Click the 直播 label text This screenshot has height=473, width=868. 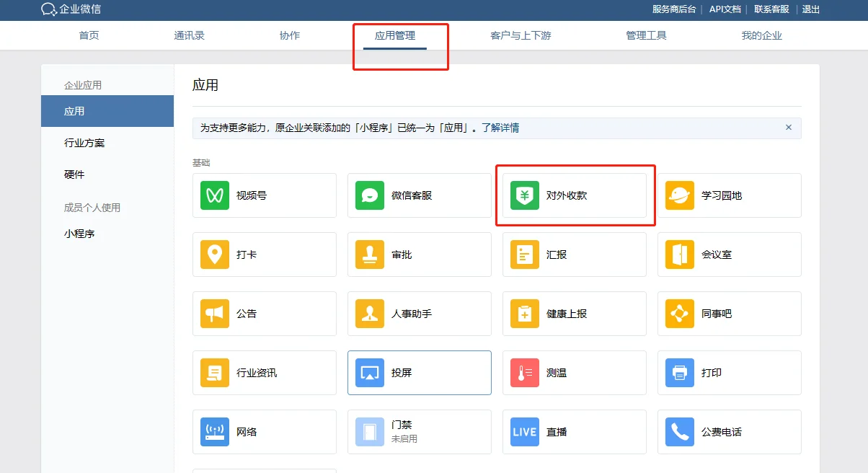(x=557, y=432)
